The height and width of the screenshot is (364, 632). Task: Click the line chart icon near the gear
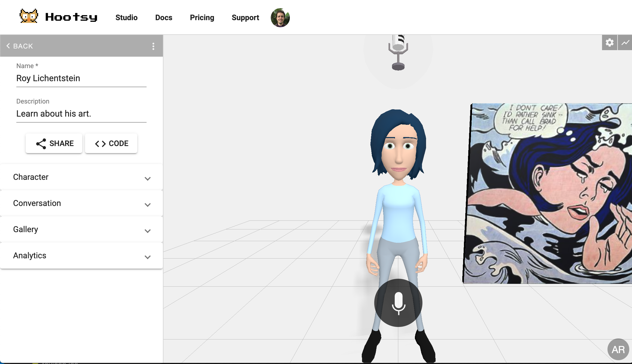click(x=625, y=43)
